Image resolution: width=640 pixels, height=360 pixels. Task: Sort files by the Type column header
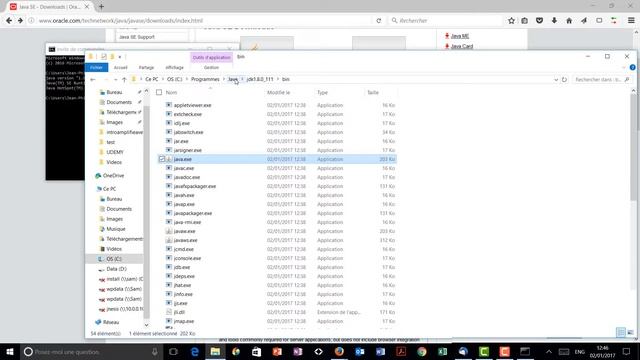[x=322, y=93]
